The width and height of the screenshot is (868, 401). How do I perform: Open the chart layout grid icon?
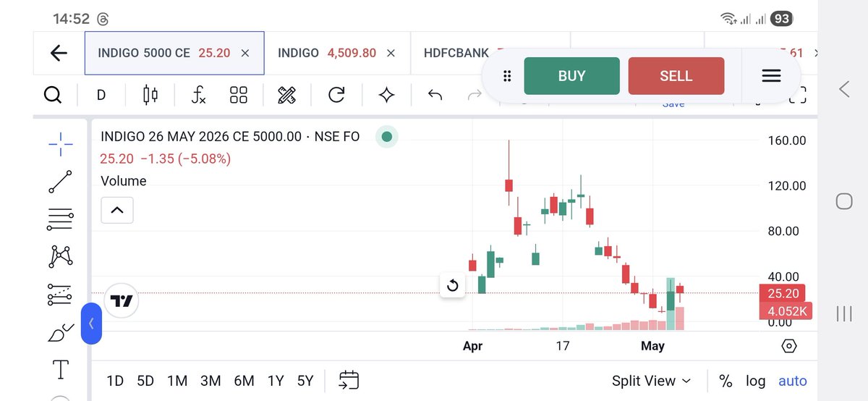[239, 95]
